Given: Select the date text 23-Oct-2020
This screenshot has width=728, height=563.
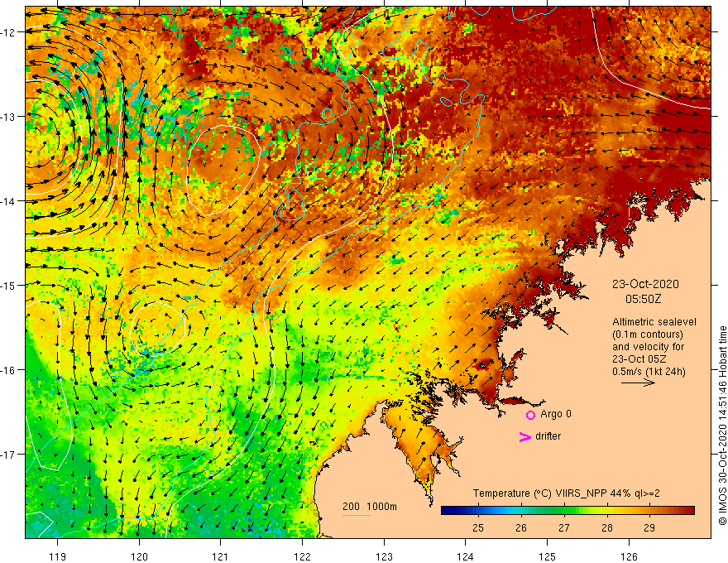Looking at the screenshot, I should (x=645, y=284).
